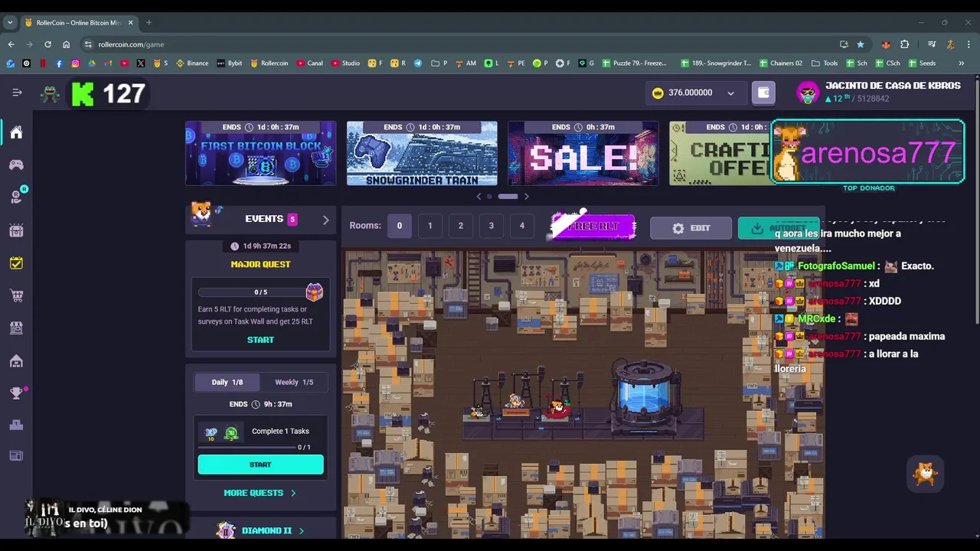Open the bottom newspaper icon in the sidebar
The image size is (980, 551).
coord(16,456)
